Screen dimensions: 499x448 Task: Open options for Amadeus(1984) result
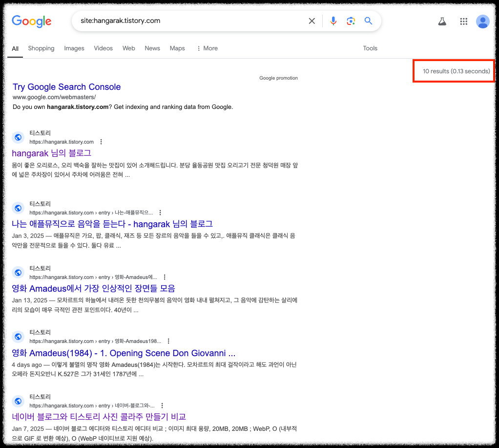168,341
